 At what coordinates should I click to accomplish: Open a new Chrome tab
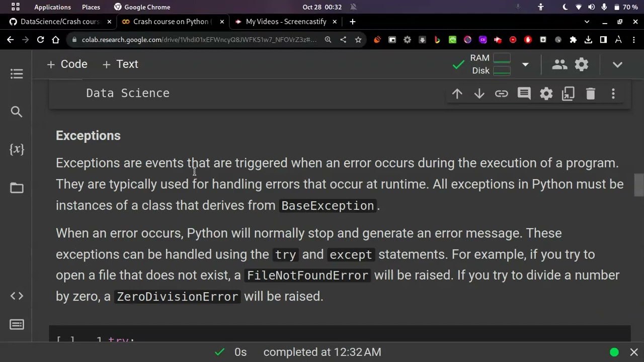coord(353,22)
